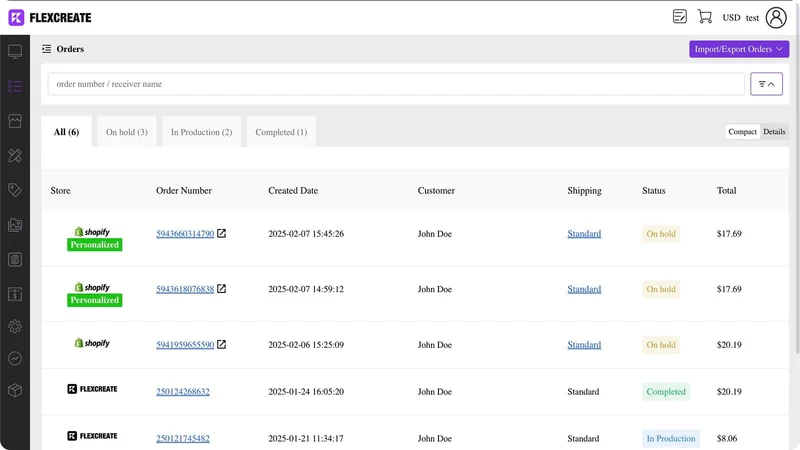Open the USD currency selector
The height and width of the screenshot is (450, 800).
[731, 17]
